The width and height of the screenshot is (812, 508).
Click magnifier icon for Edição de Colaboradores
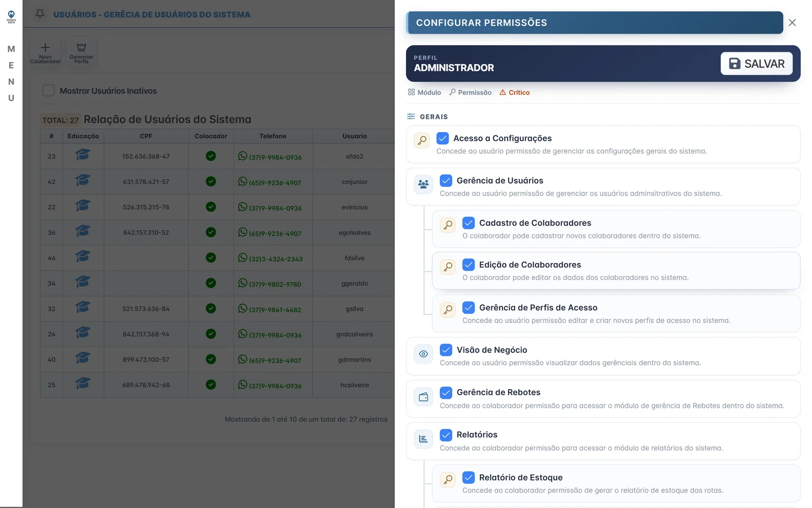point(448,267)
